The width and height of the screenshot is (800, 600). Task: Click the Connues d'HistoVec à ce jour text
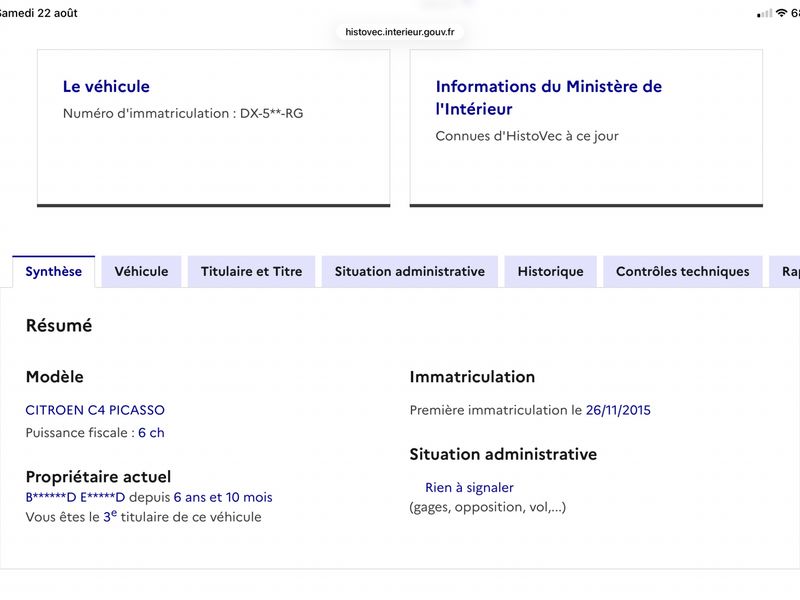click(x=527, y=136)
